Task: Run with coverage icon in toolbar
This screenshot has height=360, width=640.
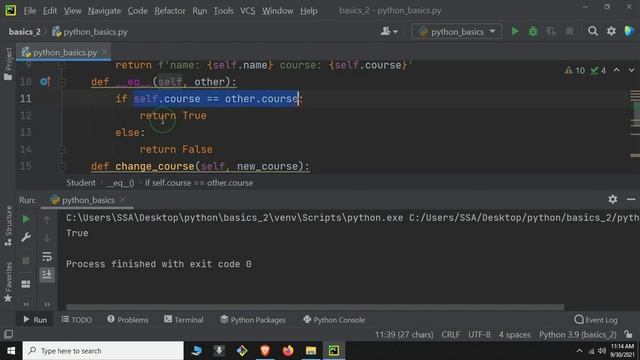Action: pos(551,31)
